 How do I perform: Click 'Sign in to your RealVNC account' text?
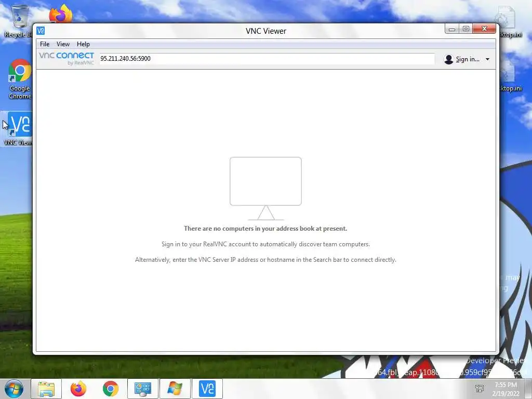click(x=265, y=244)
